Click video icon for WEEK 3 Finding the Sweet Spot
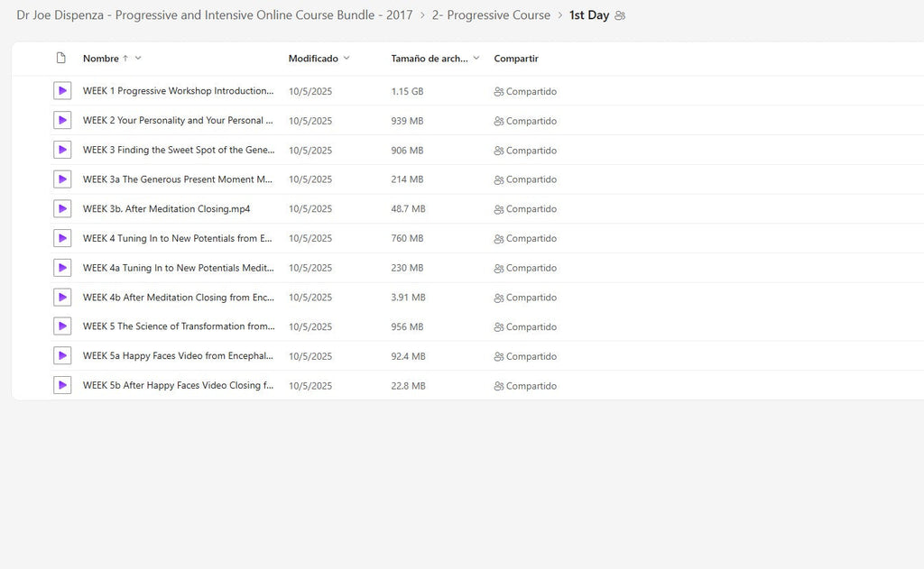 pos(62,150)
